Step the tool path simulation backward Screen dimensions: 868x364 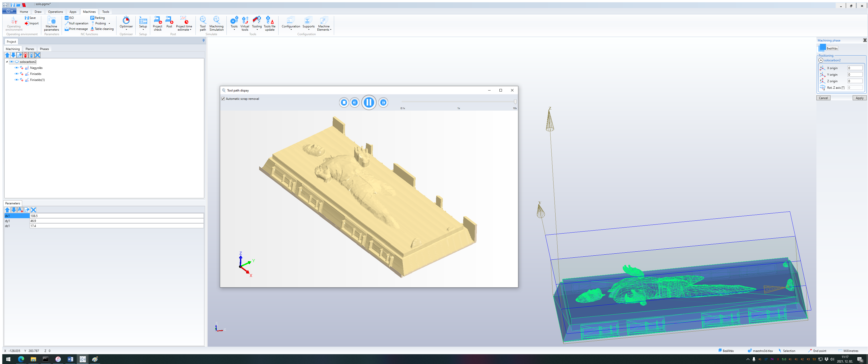[354, 102]
